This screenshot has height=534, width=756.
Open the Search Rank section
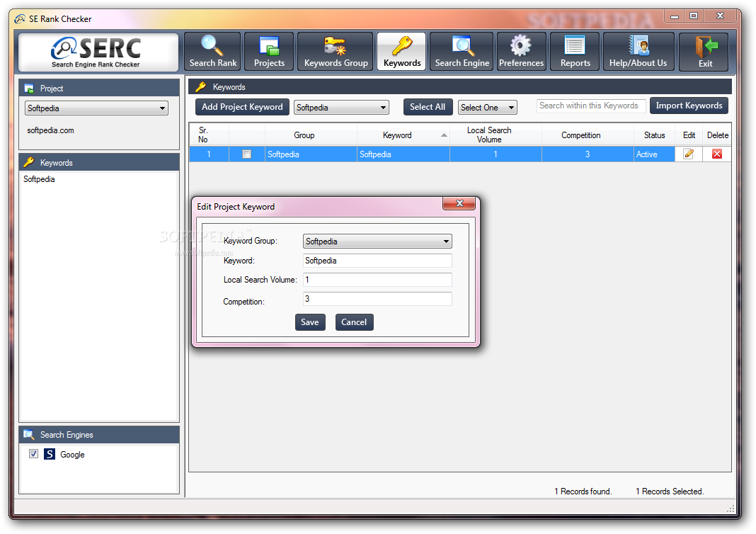[x=212, y=52]
